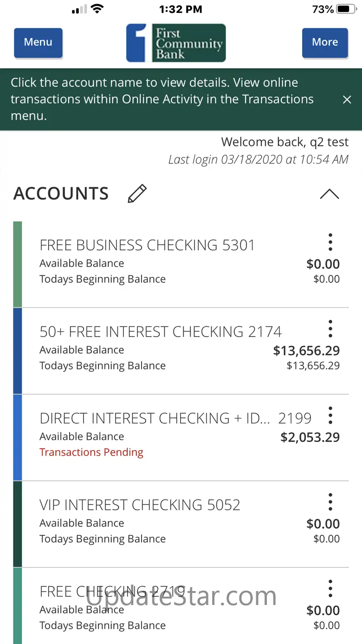Viewport: 362px width, 644px height.
Task: Open options for Free Business Checking 5301
Action: [330, 242]
